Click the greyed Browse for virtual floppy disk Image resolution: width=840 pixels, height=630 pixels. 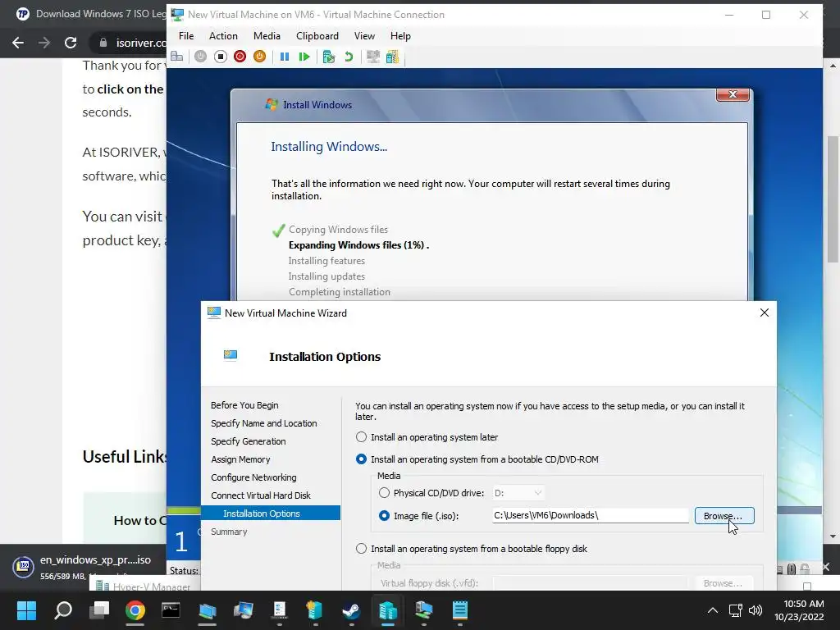coord(723,583)
